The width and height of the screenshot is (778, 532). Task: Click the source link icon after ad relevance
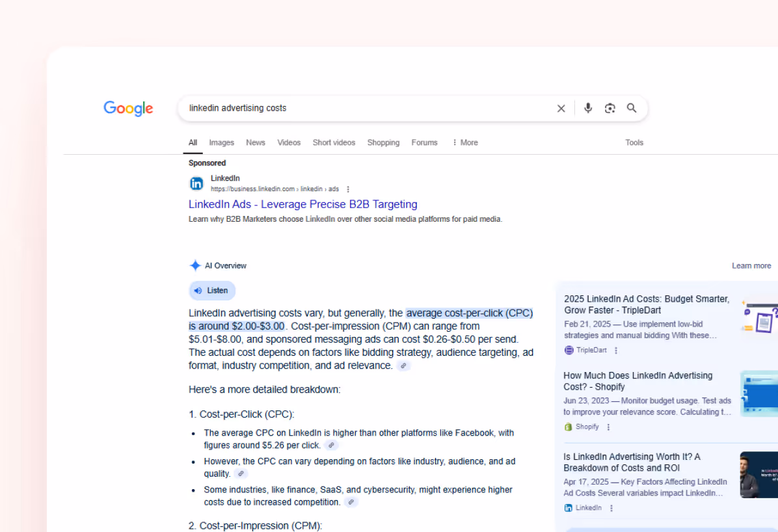coord(403,366)
